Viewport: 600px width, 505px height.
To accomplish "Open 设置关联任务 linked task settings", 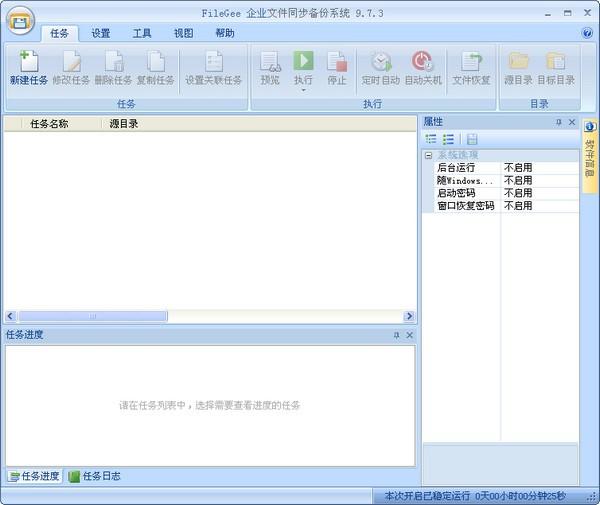I will (x=214, y=68).
